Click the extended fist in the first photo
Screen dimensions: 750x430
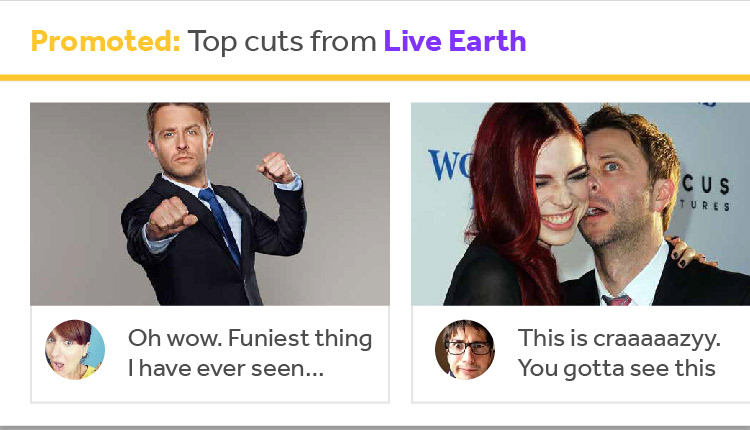(171, 218)
